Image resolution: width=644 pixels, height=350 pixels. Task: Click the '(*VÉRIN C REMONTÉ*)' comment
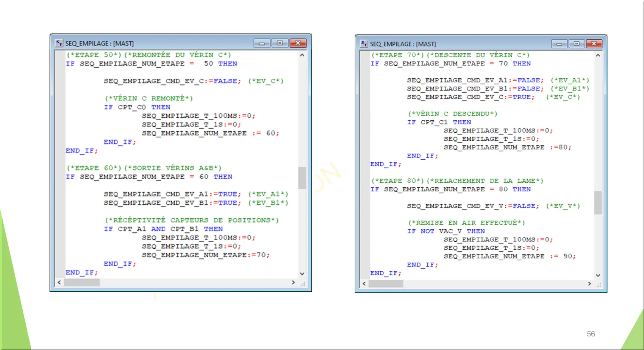(149, 98)
